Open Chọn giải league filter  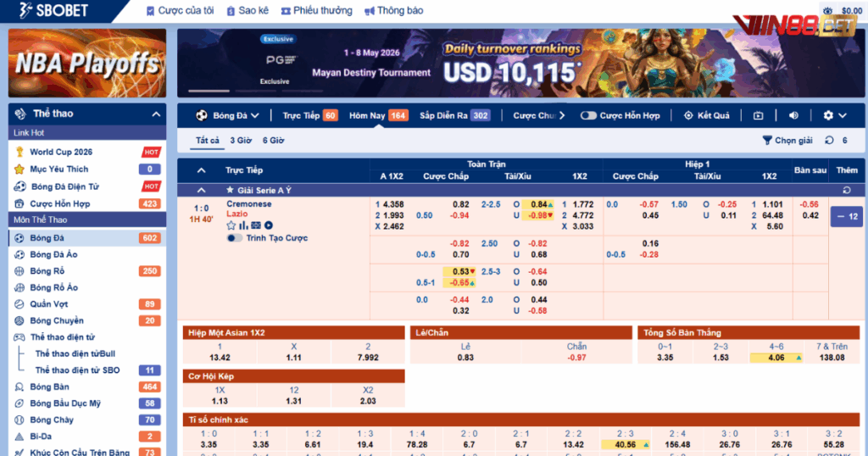(787, 141)
